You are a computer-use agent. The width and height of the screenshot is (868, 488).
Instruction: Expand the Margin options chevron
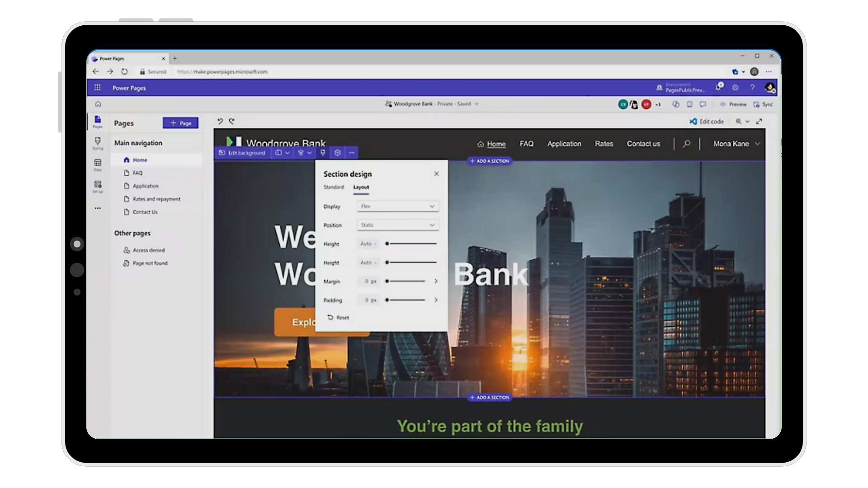436,281
